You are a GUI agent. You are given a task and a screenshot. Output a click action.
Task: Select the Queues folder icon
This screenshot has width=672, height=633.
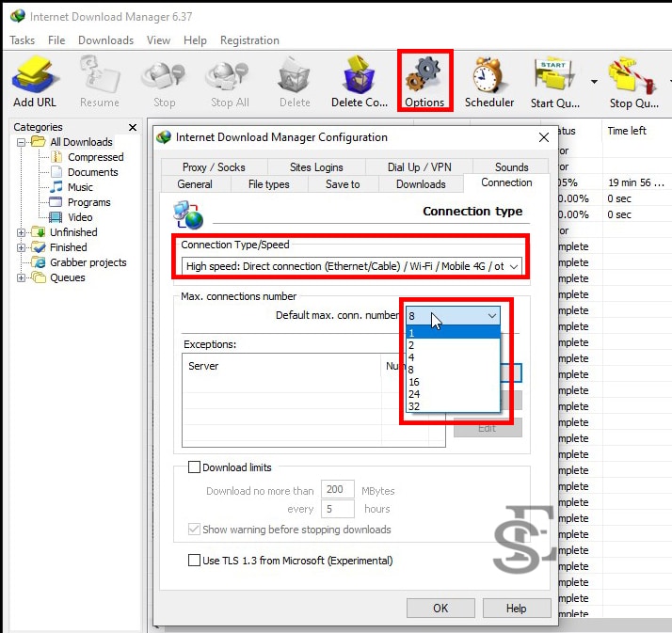[x=39, y=277]
